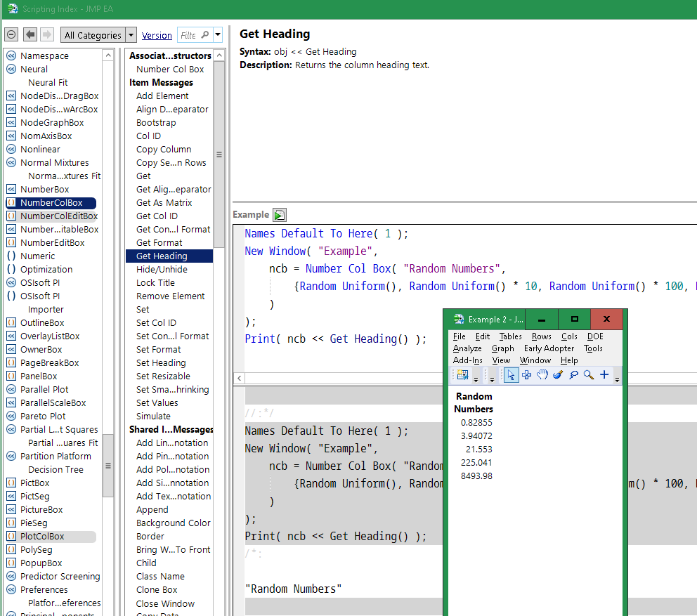Click the Version link
Screen dimensions: 697x616
[157, 36]
